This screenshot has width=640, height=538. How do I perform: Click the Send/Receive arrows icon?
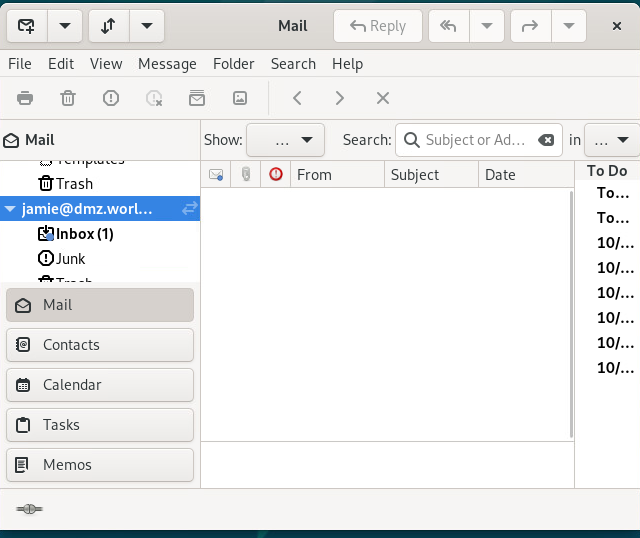(x=109, y=26)
